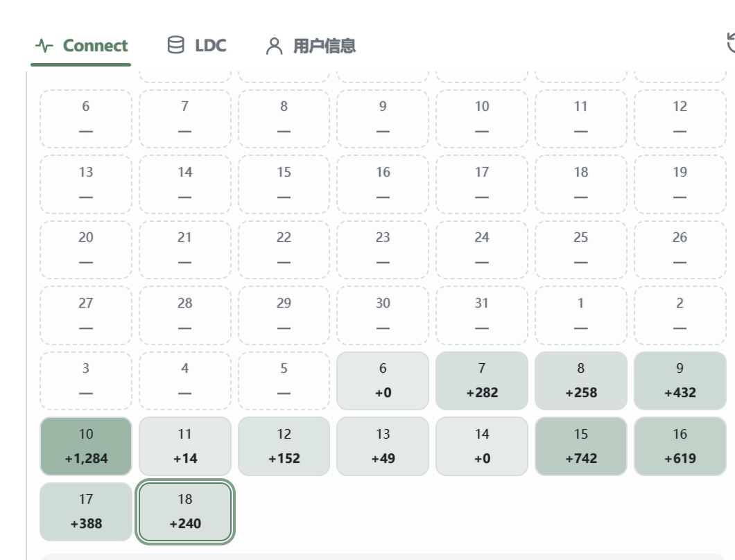Select empty day 20 cell
735x560 pixels.
(86, 250)
